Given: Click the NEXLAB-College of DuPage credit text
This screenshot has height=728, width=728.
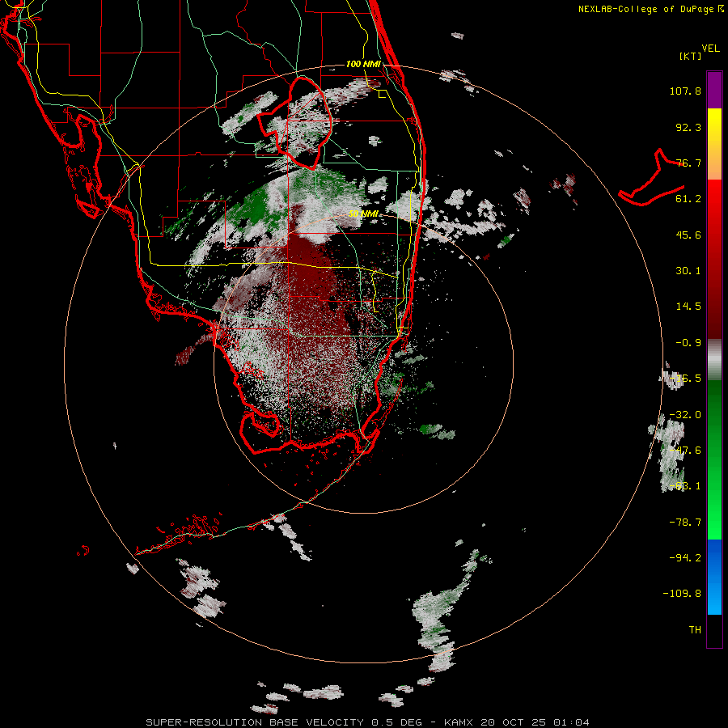Looking at the screenshot, I should coord(650,9).
